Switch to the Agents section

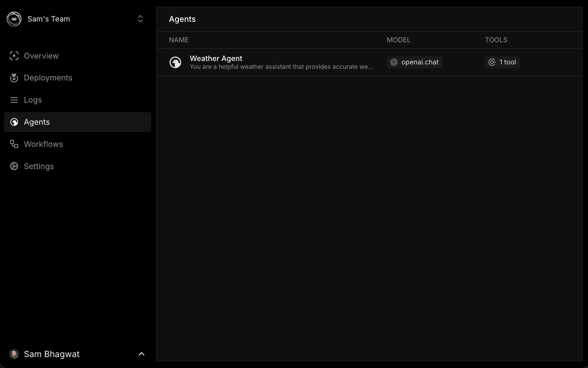[37, 122]
